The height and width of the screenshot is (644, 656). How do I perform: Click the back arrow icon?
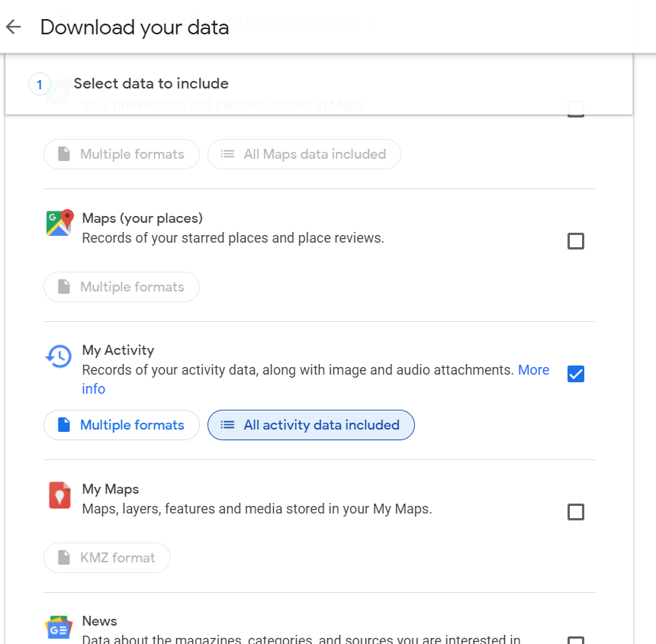(13, 27)
